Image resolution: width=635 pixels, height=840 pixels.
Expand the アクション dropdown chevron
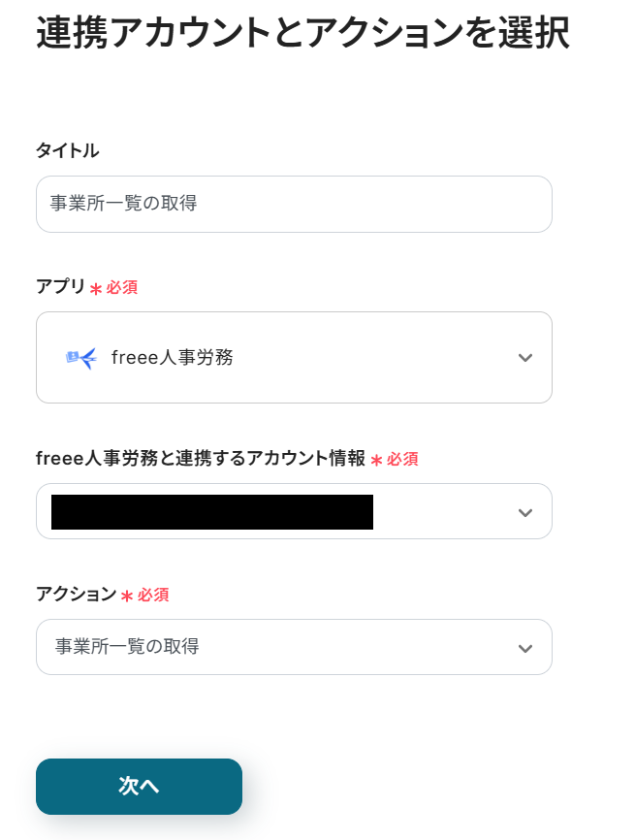(525, 648)
